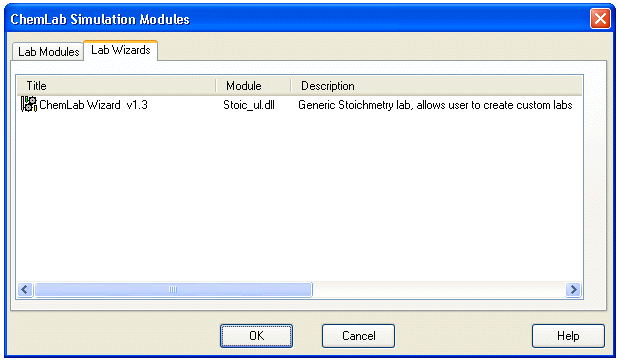Sort the list by Title column header
This screenshot has height=361, width=619.
coord(116,86)
